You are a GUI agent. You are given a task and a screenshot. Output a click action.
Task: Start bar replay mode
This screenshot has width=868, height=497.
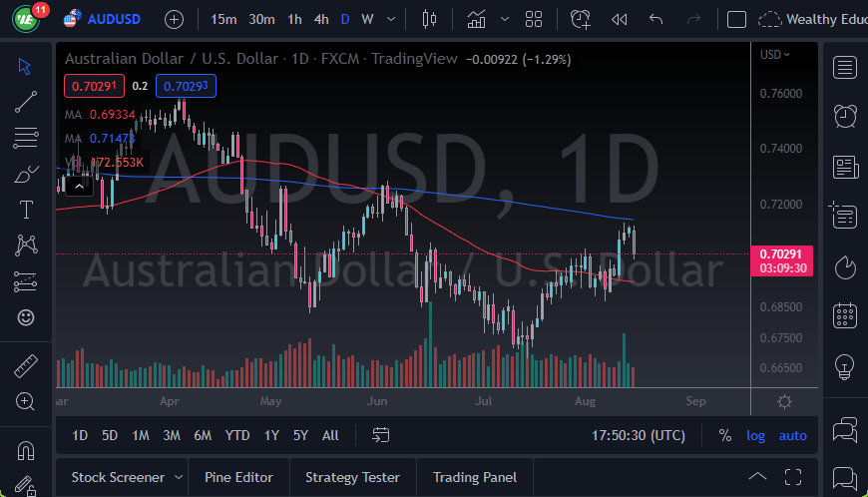click(x=619, y=19)
